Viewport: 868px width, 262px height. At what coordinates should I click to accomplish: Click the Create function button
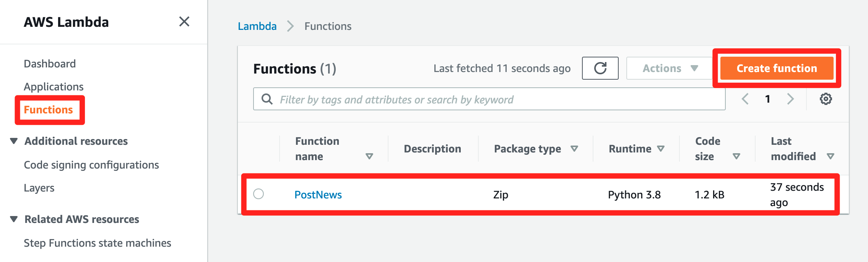[777, 68]
